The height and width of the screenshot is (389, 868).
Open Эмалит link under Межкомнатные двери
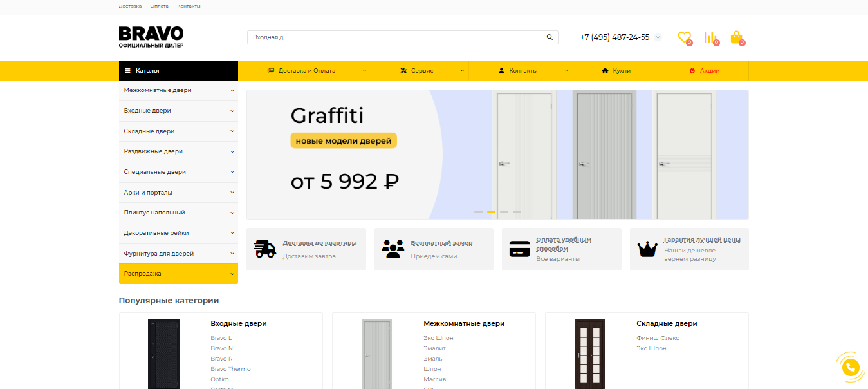pyautogui.click(x=434, y=348)
